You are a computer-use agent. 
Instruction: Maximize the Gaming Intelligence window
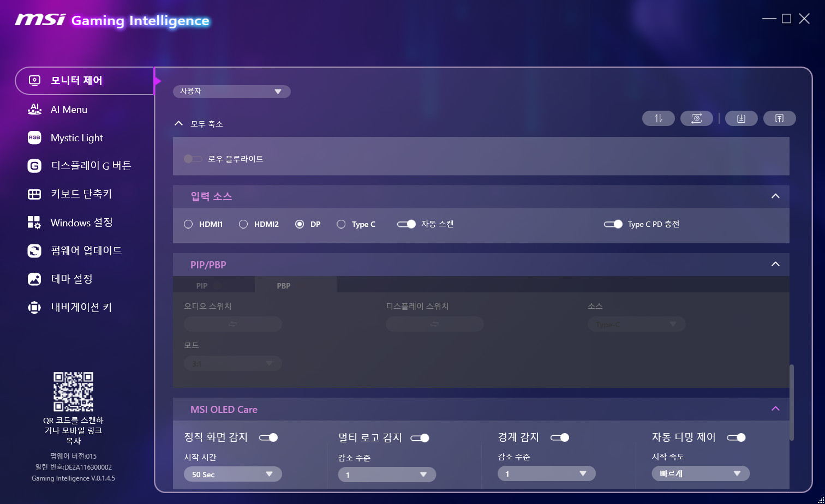point(786,19)
